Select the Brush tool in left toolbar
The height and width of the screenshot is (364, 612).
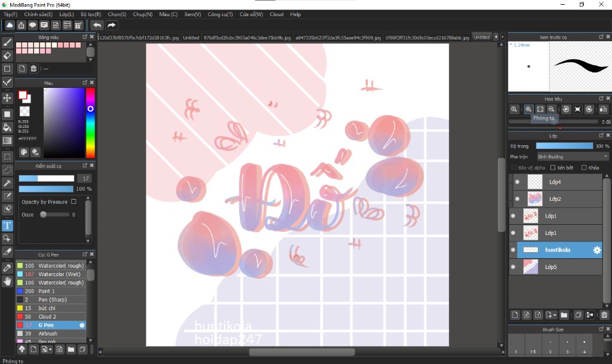(x=7, y=42)
